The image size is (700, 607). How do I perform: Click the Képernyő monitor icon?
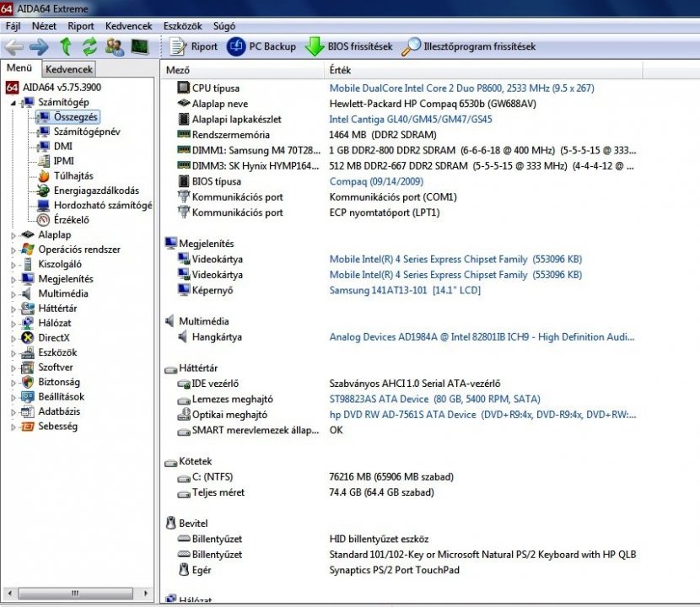pyautogui.click(x=184, y=290)
